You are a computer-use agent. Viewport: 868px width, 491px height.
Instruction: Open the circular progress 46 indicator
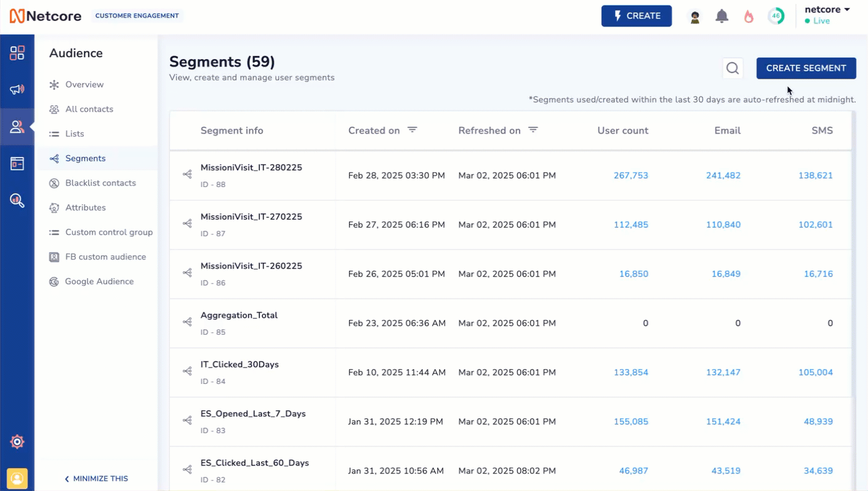coord(776,17)
